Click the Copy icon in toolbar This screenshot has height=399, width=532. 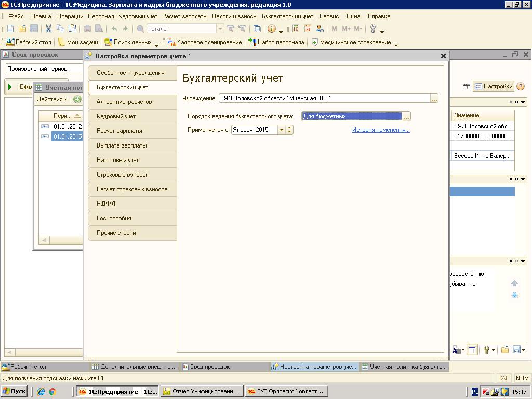point(60,29)
